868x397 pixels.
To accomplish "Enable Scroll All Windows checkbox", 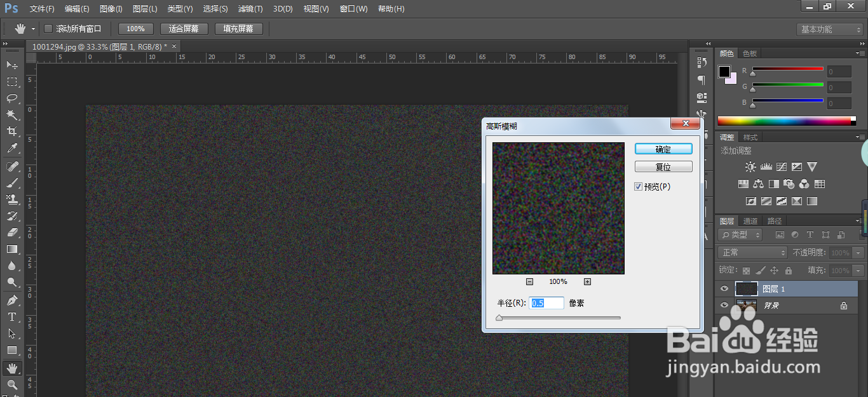I will point(48,29).
